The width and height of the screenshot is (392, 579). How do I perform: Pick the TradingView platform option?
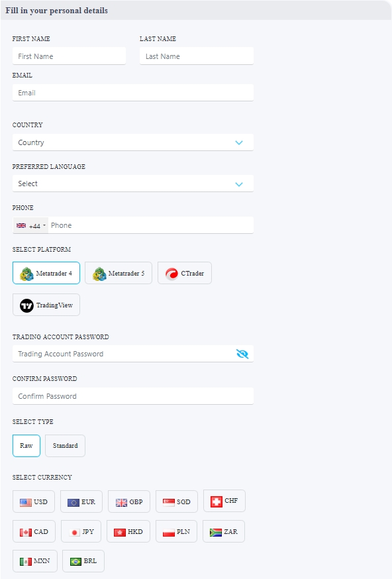pos(46,305)
